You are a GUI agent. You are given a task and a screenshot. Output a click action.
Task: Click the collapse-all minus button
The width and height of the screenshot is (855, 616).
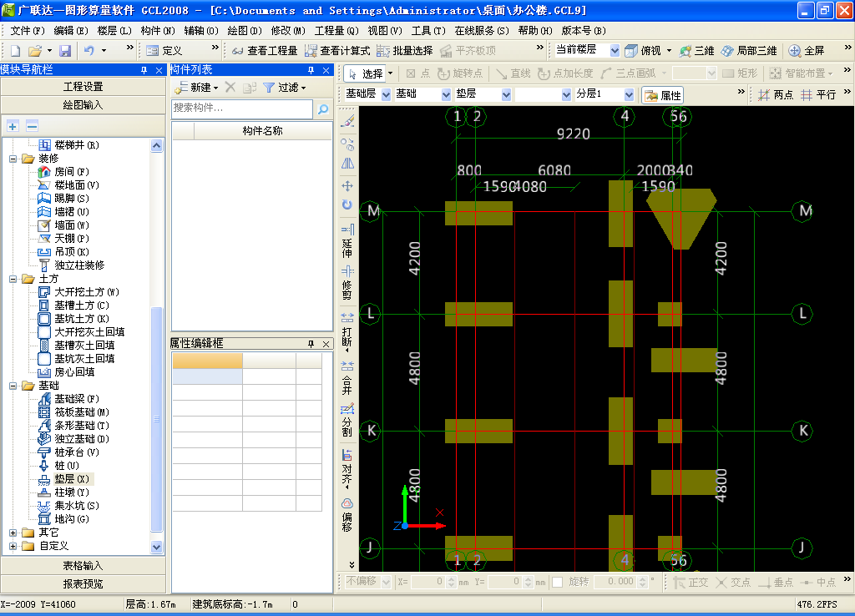(33, 127)
